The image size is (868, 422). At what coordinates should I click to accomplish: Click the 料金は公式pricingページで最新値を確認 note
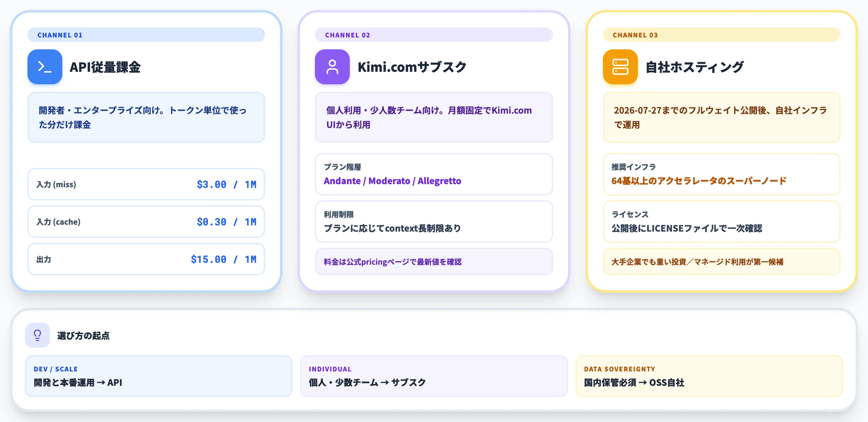tap(434, 262)
